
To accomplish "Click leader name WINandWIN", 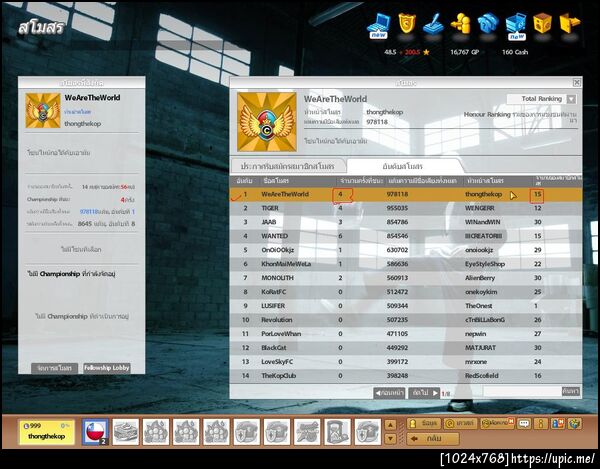I will point(483,222).
